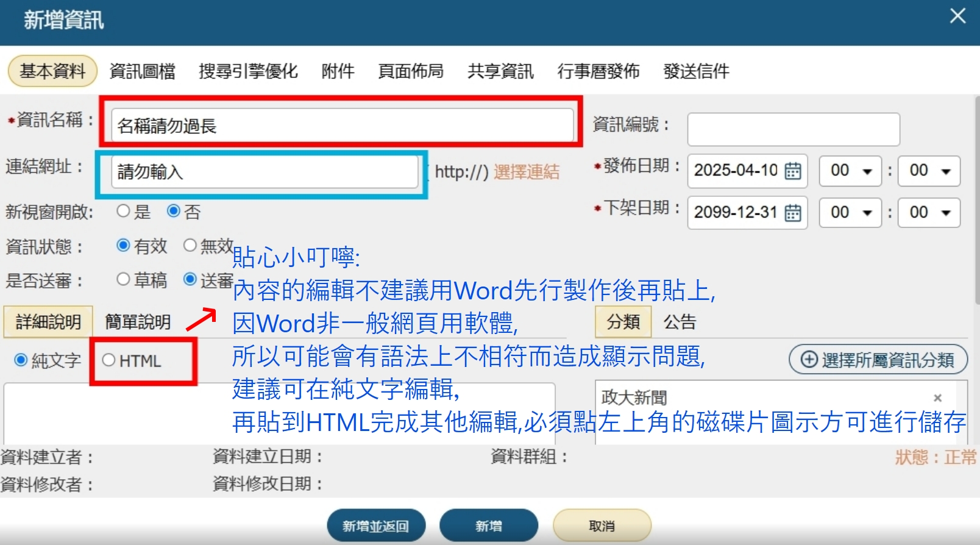Click the 狀態：正常 status text

click(936, 457)
